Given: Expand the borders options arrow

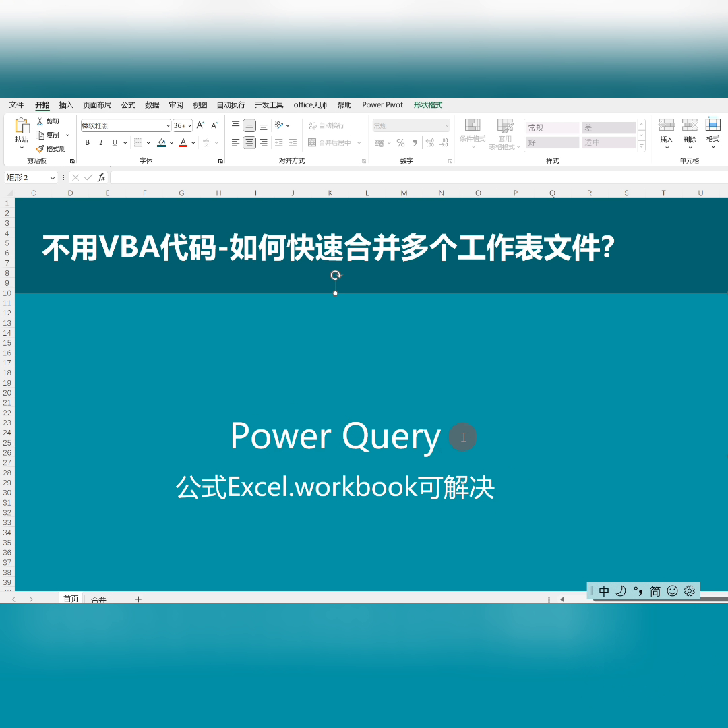Looking at the screenshot, I should click(x=148, y=143).
